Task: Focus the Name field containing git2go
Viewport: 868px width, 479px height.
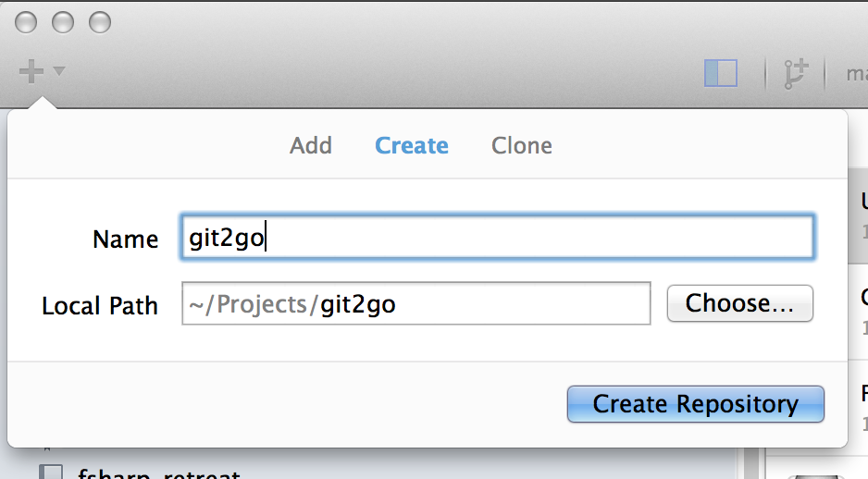Action: click(498, 237)
